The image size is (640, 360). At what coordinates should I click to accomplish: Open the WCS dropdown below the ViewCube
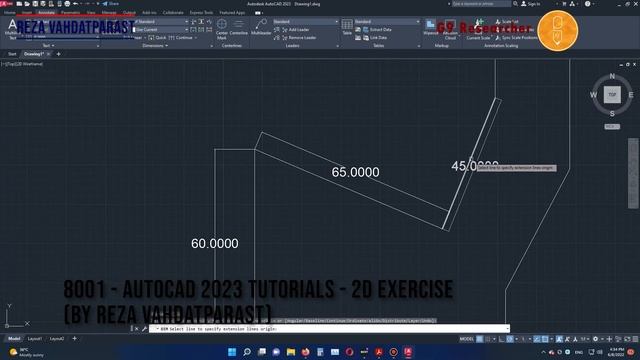click(x=612, y=127)
